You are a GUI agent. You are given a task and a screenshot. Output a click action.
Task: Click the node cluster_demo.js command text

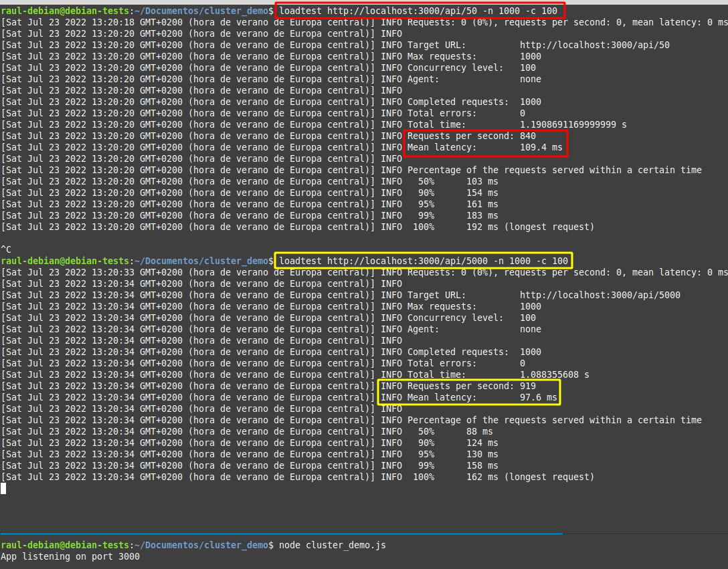(x=332, y=545)
